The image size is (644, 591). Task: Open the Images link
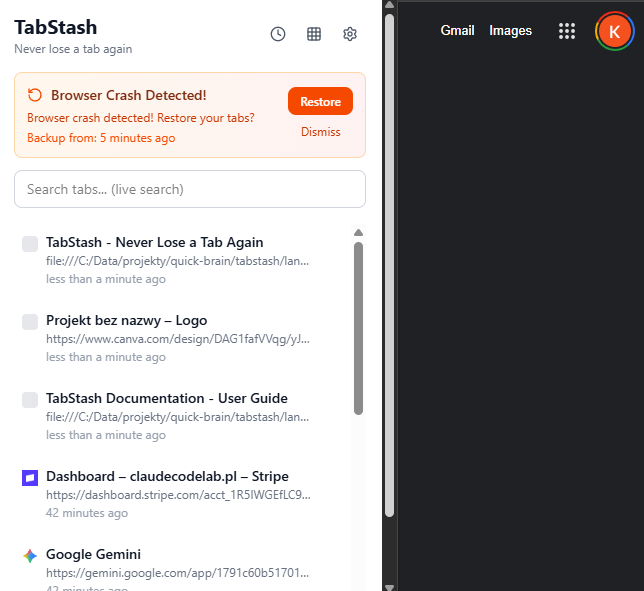point(510,31)
